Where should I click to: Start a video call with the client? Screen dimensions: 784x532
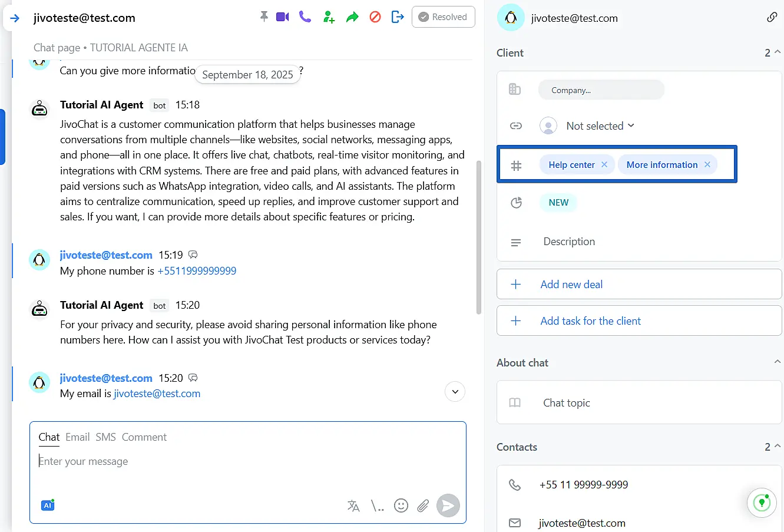(283, 17)
